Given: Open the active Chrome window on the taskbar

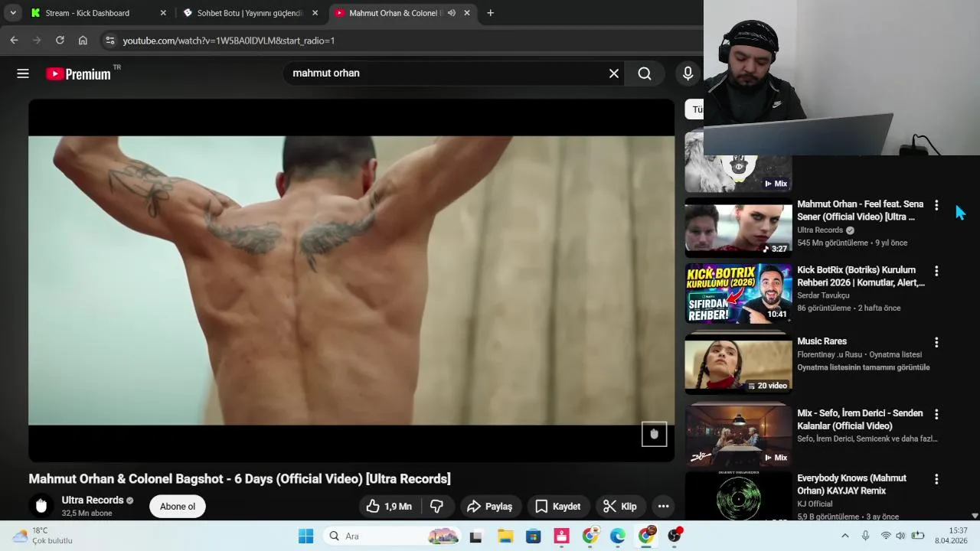Looking at the screenshot, I should click(x=647, y=536).
